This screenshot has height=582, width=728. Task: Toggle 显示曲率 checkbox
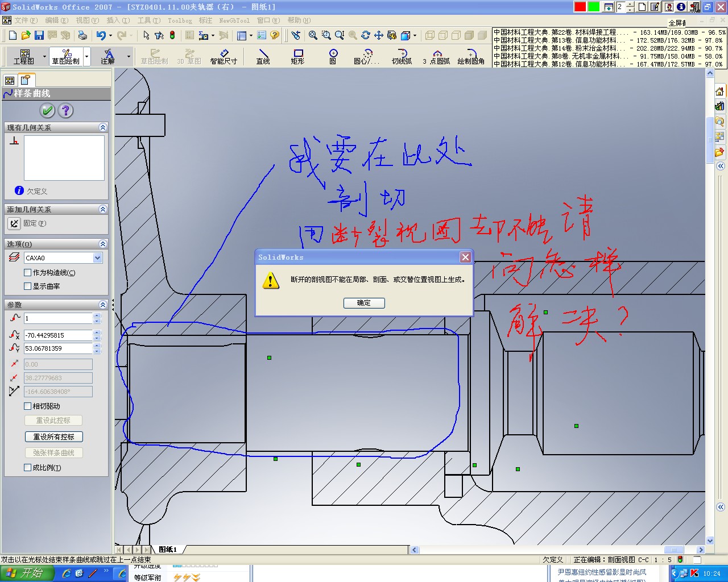(27, 286)
